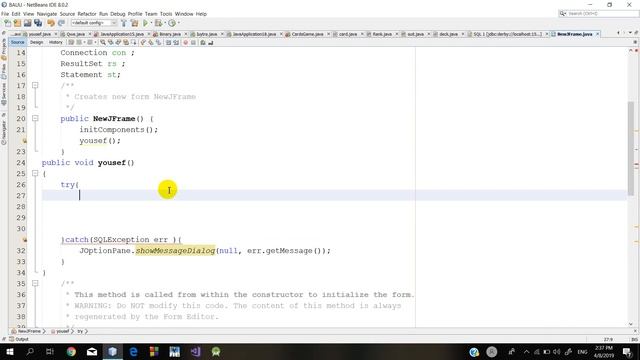Viewport: 640px width, 360px height.
Task: Open the Navigate menu
Action: 47,14
